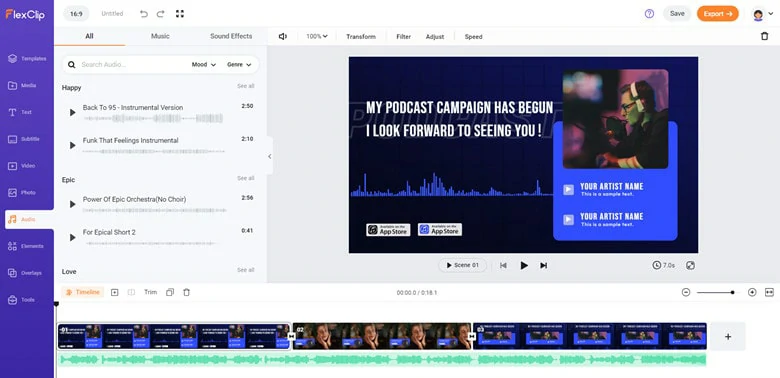The height and width of the screenshot is (378, 780).
Task: Open the Mood filter dropdown
Action: (x=204, y=65)
